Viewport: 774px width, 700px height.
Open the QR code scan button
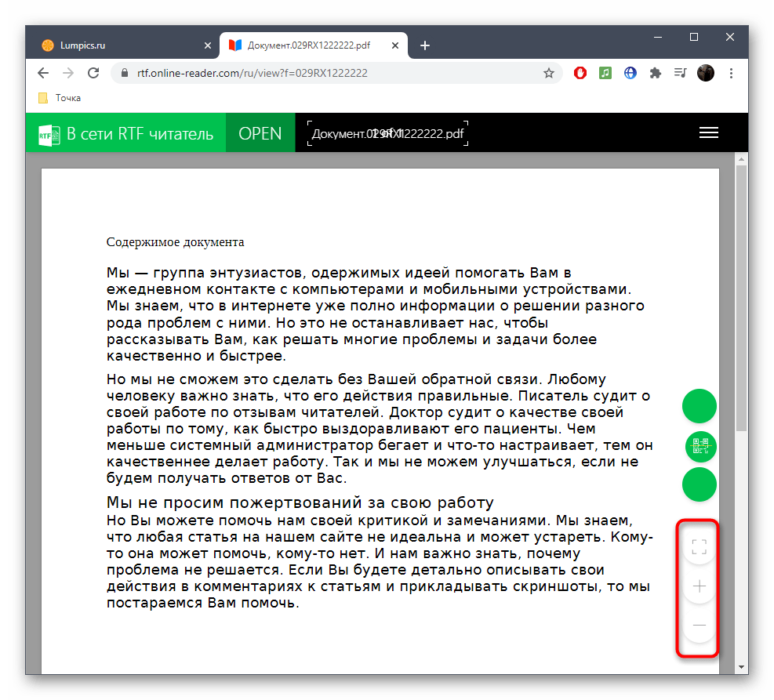pyautogui.click(x=700, y=445)
